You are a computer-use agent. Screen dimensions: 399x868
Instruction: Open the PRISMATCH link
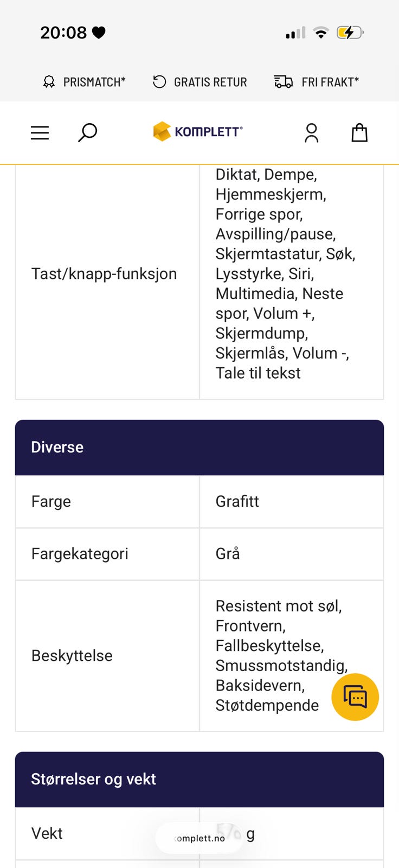(x=95, y=81)
